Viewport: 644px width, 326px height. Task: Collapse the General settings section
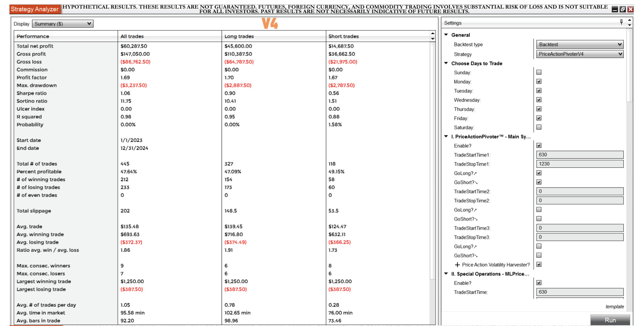tap(446, 35)
